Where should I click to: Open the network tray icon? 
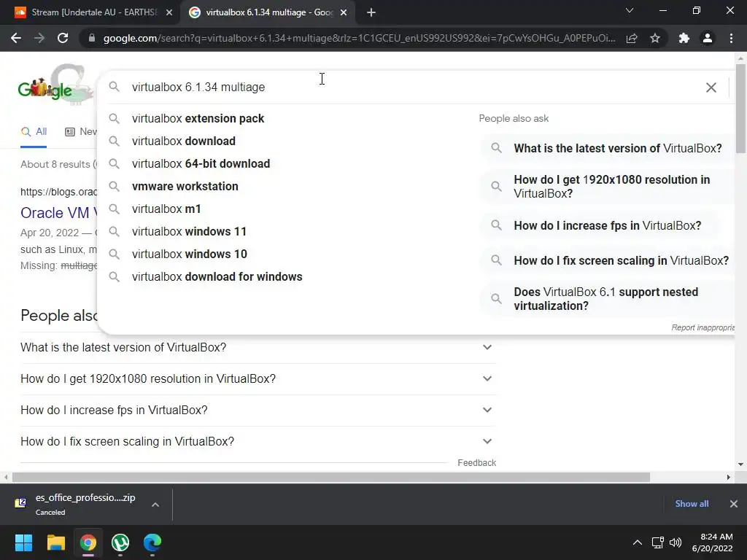click(x=658, y=542)
